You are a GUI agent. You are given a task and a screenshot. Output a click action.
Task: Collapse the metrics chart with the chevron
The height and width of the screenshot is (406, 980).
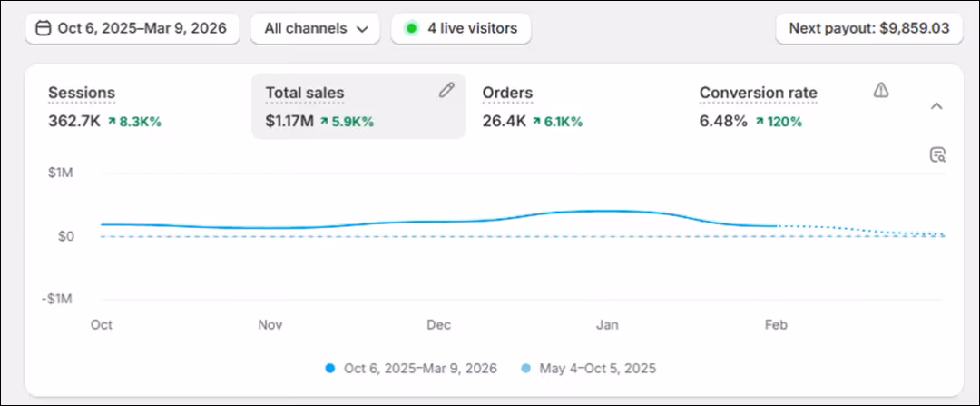[x=936, y=106]
